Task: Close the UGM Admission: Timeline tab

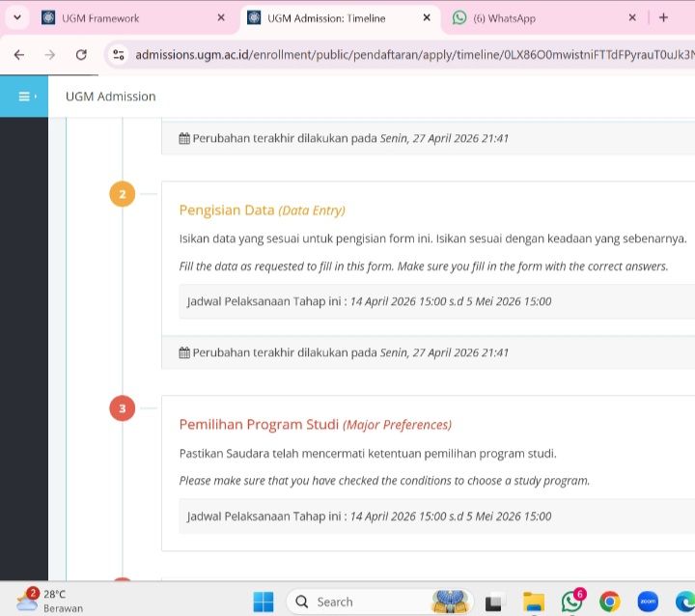Action: (x=427, y=17)
